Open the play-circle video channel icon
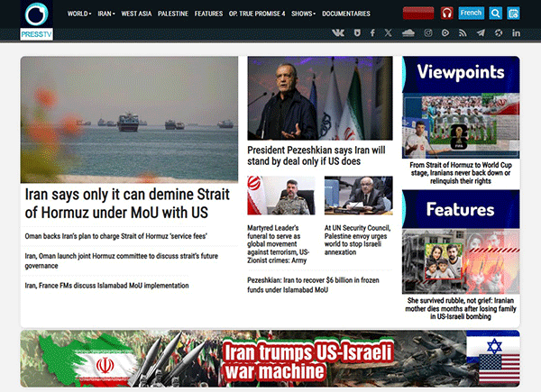 pos(445,32)
